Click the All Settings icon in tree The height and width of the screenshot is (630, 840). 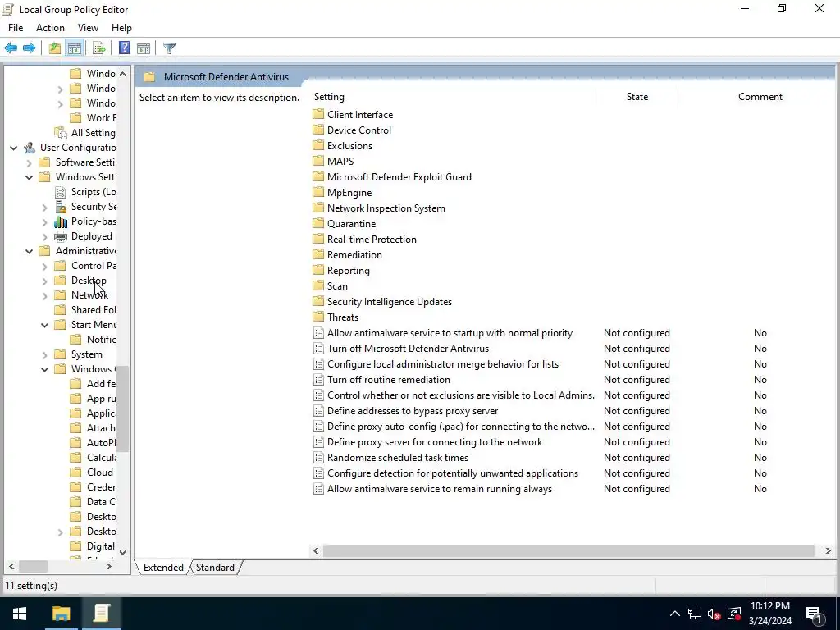pos(61,133)
